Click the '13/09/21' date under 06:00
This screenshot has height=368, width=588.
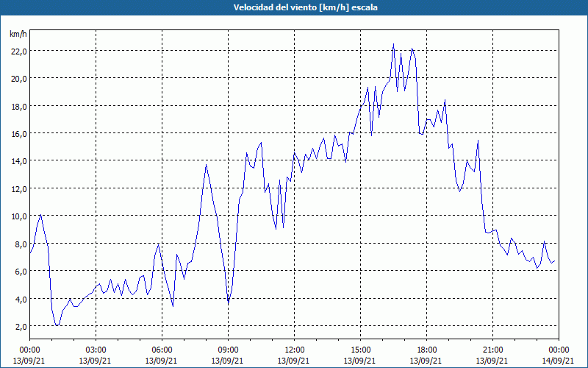coord(162,361)
